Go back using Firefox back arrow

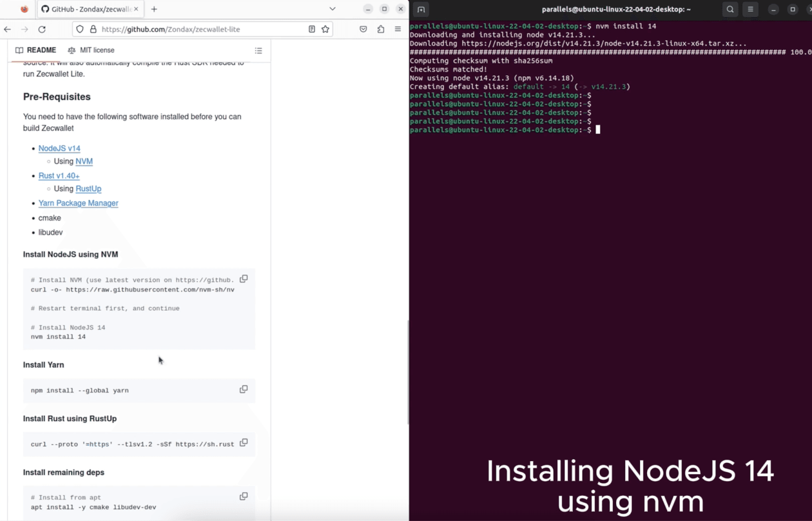(7, 29)
